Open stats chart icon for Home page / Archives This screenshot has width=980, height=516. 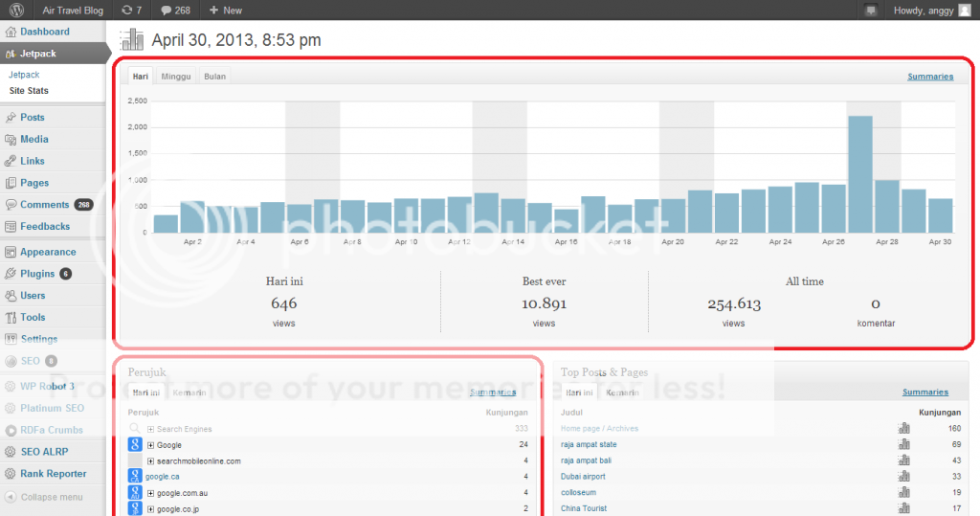pyautogui.click(x=903, y=428)
